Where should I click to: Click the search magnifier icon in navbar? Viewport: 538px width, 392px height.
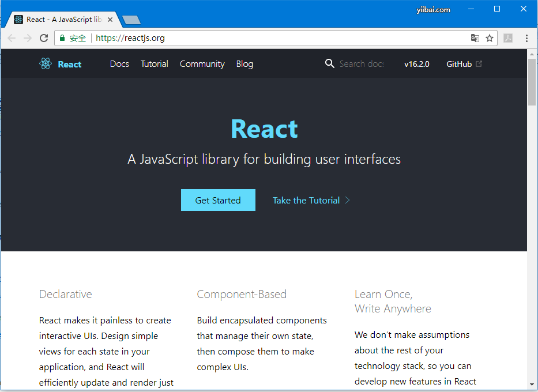click(x=329, y=63)
